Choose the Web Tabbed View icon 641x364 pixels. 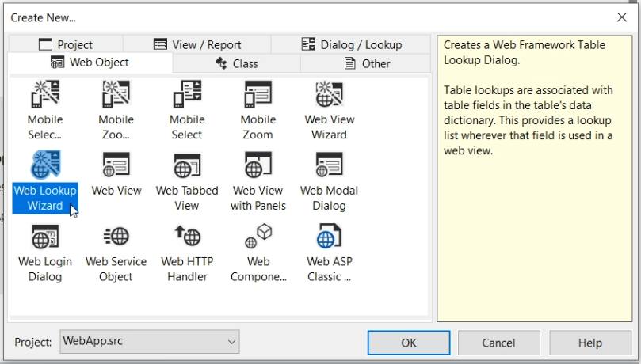click(187, 165)
